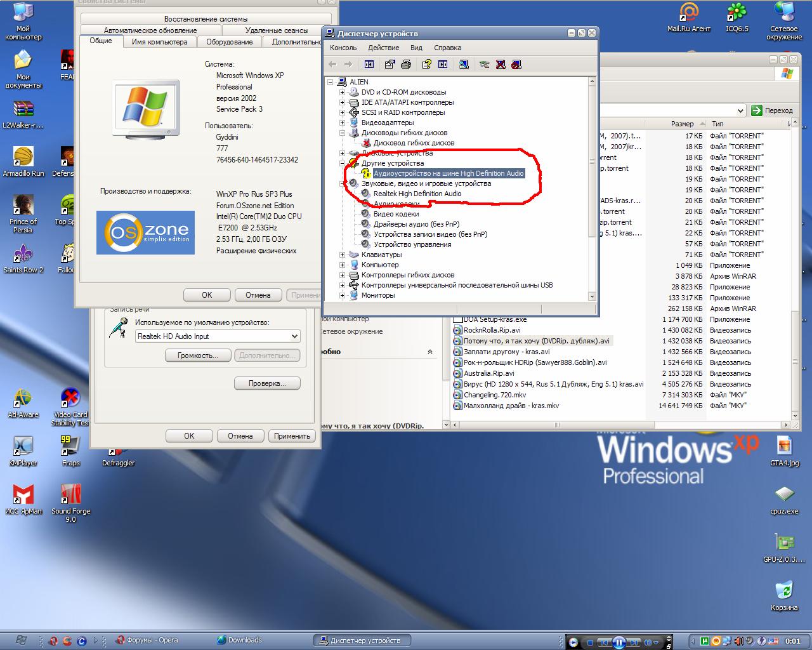Image resolution: width=812 pixels, height=650 pixels.
Task: Click the Help icon in Device Manager toolbar
Action: coord(426,64)
